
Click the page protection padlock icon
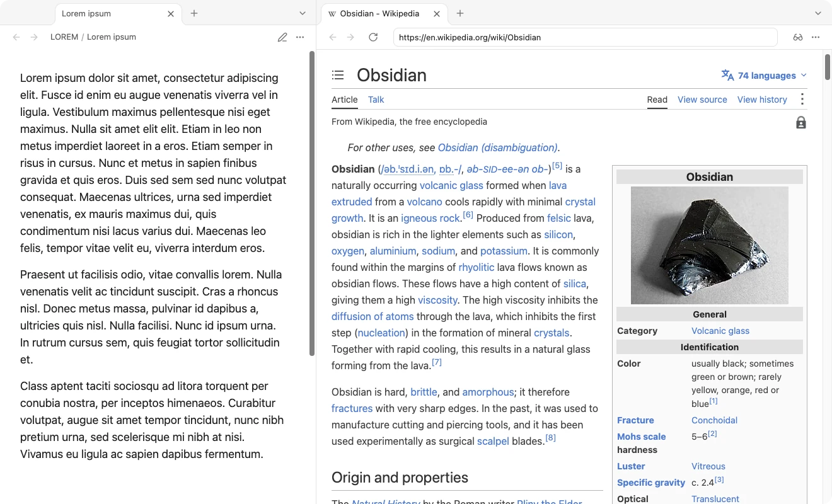click(x=801, y=122)
